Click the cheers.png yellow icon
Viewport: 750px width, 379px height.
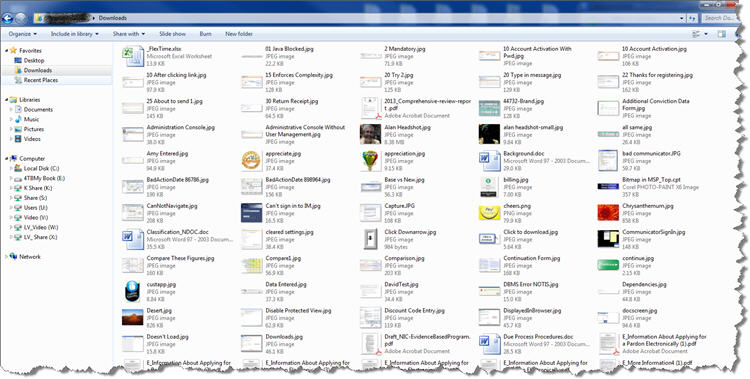pos(489,213)
